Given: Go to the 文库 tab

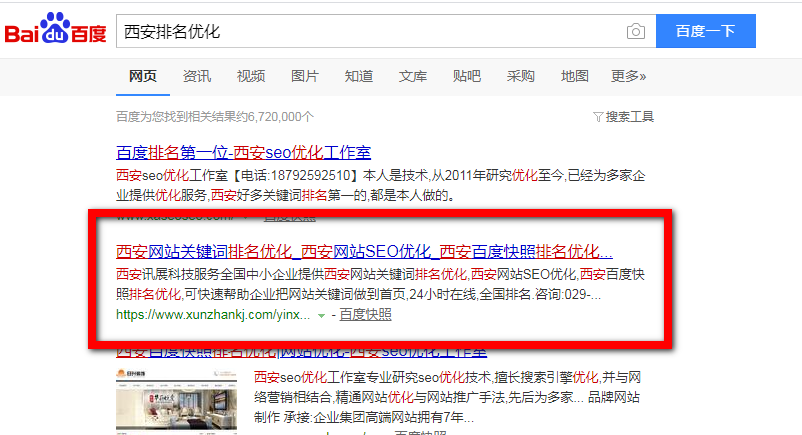Looking at the screenshot, I should pos(413,76).
